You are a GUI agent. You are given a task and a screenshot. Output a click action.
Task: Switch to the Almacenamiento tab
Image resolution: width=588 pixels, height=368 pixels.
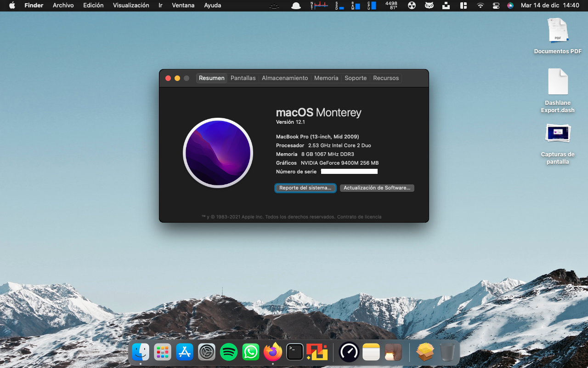(285, 78)
